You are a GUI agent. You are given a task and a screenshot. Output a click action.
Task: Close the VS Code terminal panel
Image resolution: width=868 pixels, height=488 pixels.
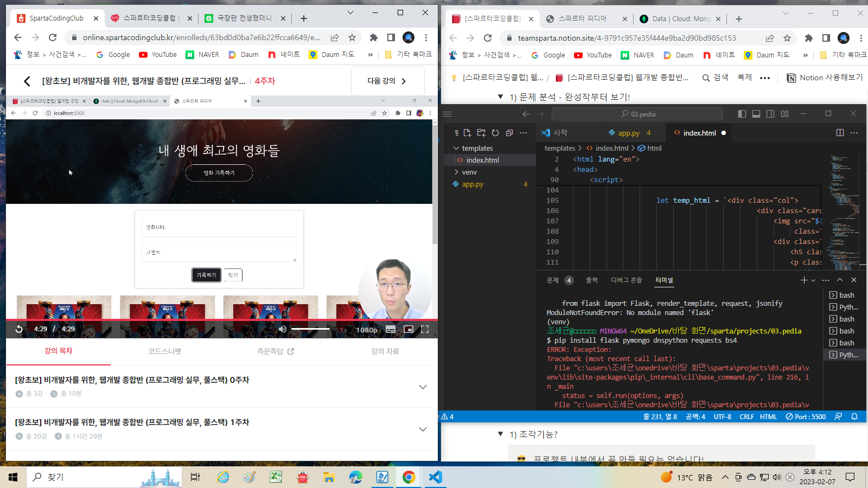(854, 280)
